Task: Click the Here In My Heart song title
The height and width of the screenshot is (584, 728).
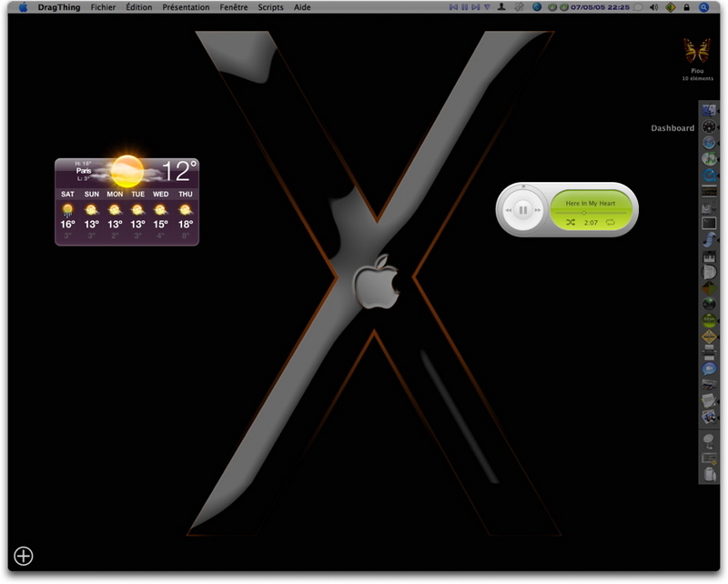Action: tap(590, 204)
